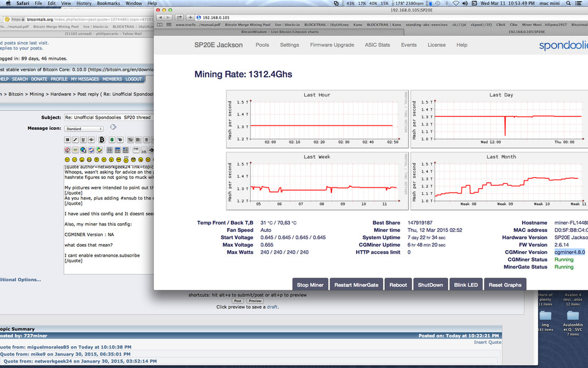
Task: Open the Pools tab in the miner page
Action: [262, 45]
